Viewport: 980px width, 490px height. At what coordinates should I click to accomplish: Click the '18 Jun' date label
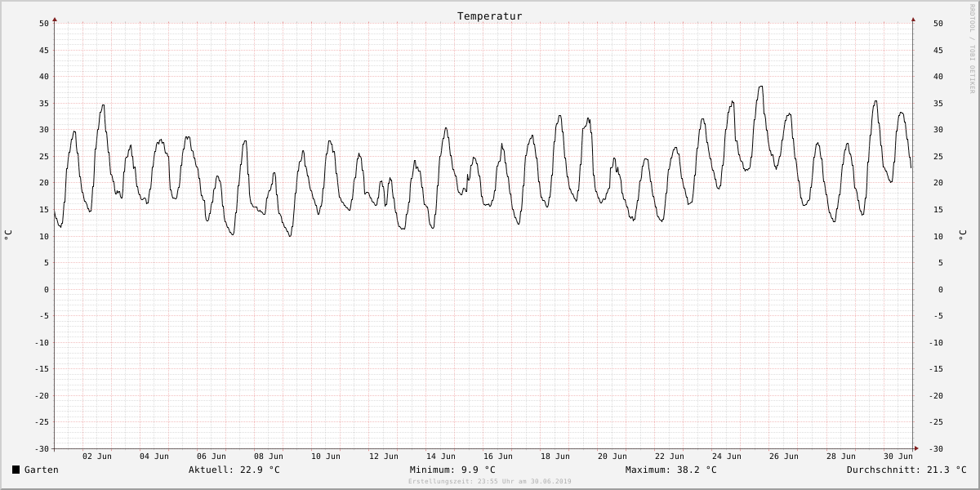(x=555, y=456)
